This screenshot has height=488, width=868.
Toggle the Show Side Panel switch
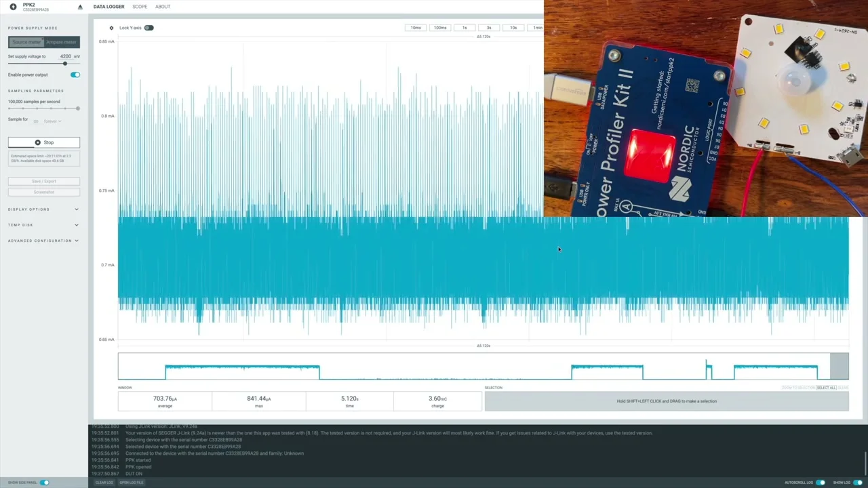(44, 483)
